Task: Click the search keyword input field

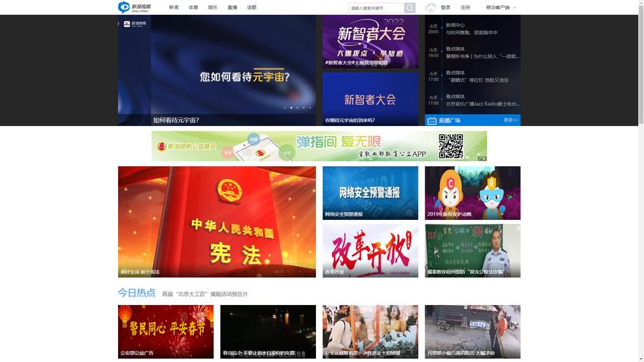Action: pyautogui.click(x=376, y=8)
